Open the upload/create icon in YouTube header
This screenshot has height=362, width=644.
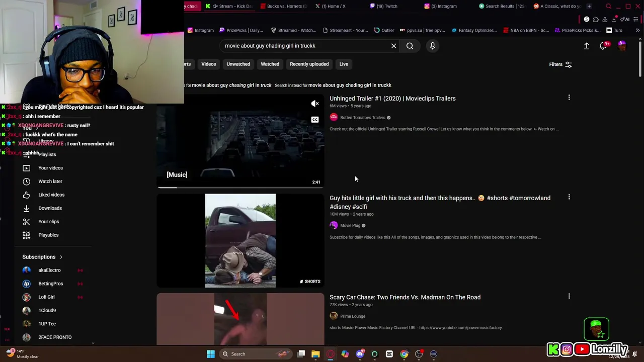[586, 46]
